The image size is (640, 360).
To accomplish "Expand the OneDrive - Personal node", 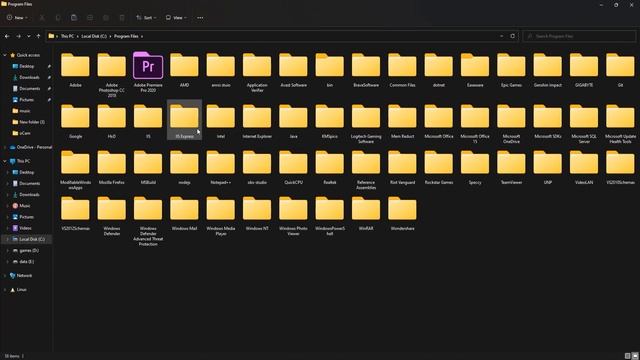I will [5, 147].
